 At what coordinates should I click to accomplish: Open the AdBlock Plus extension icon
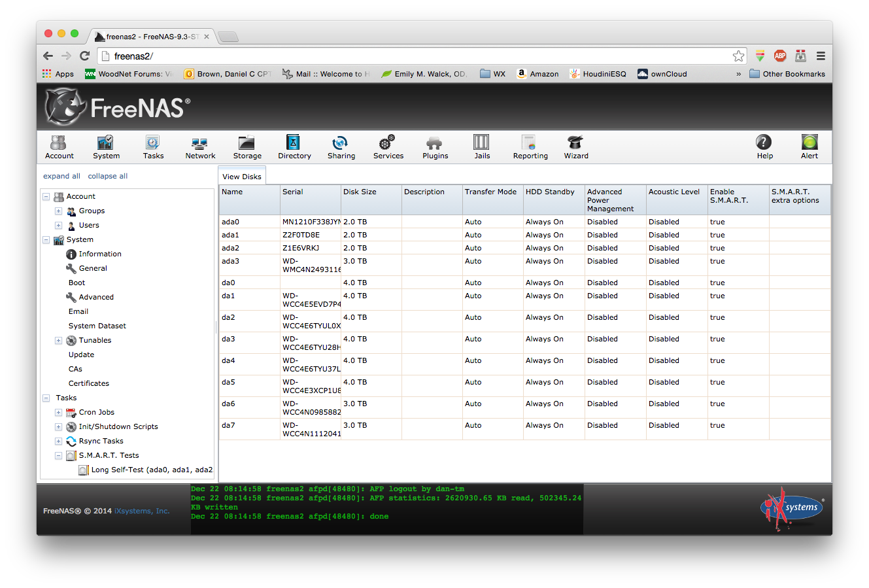point(780,56)
